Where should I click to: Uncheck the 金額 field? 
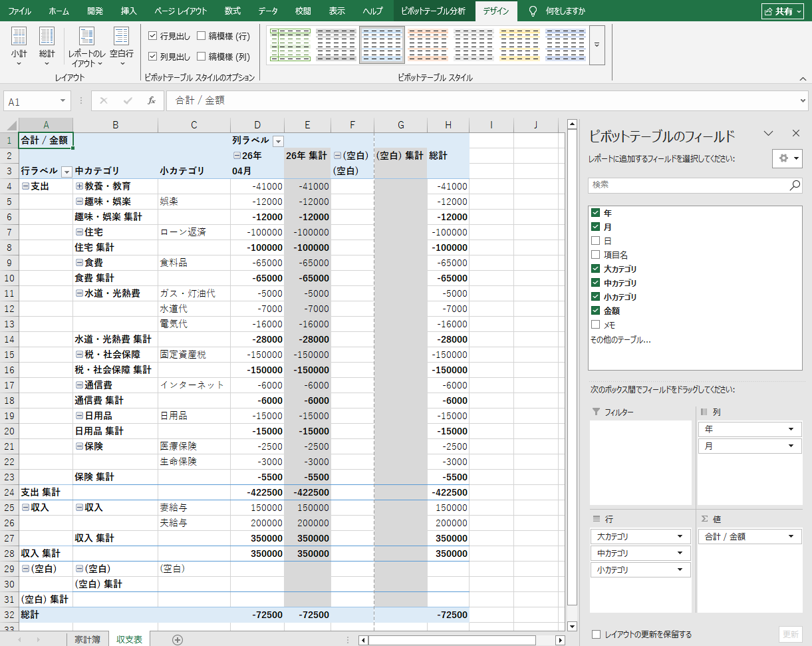coord(595,311)
